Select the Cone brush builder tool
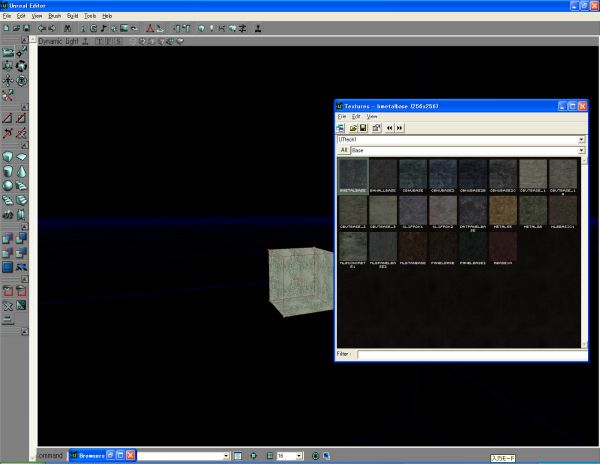600x464 pixels. point(21,171)
